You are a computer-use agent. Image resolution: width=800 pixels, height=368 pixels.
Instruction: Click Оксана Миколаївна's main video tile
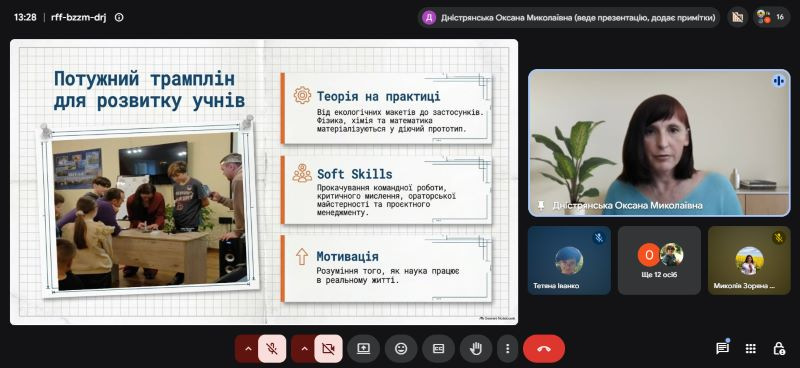tap(659, 142)
